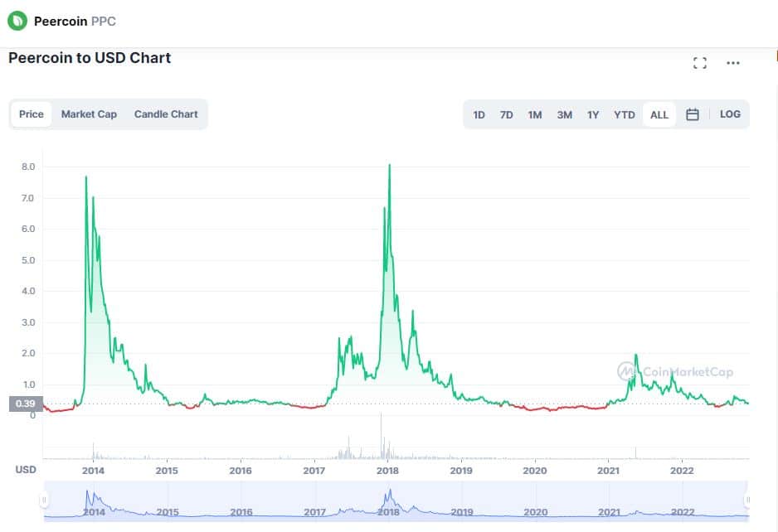Open the three-dot more options menu
Screen dimensions: 778x532
733,63
